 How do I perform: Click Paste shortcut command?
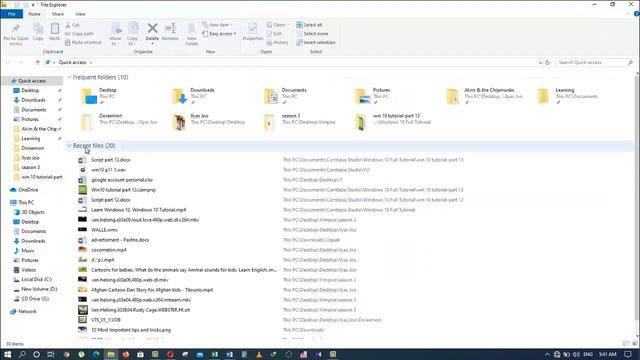click(83, 42)
